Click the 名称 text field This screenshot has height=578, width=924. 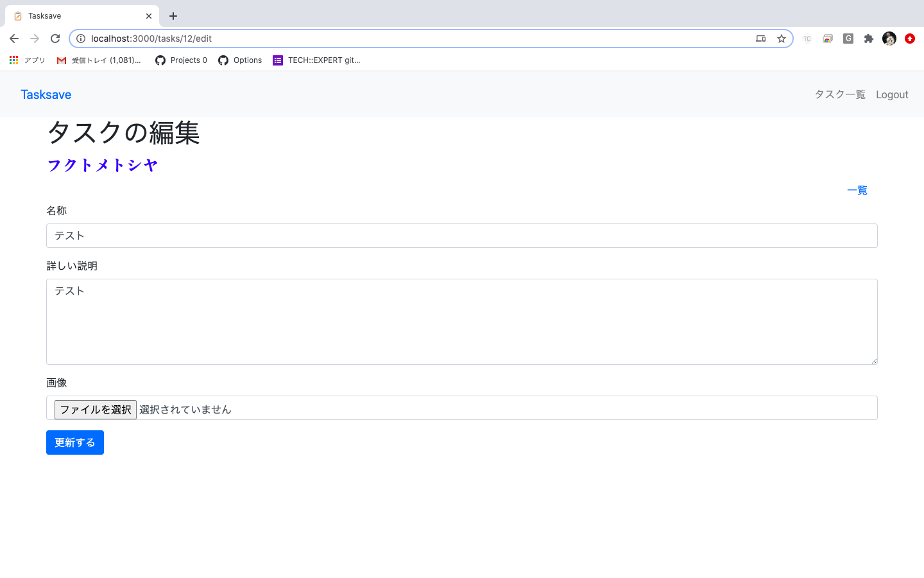tap(462, 236)
